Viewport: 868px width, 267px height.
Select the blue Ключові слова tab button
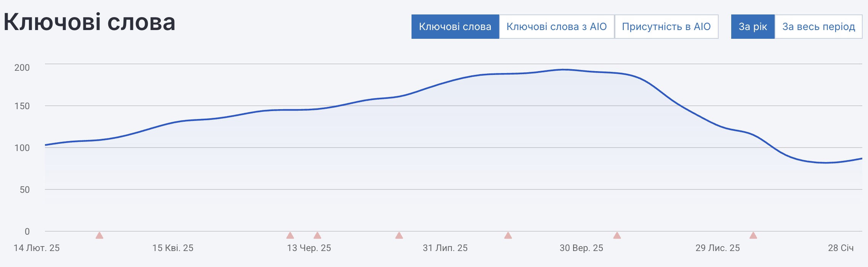455,27
